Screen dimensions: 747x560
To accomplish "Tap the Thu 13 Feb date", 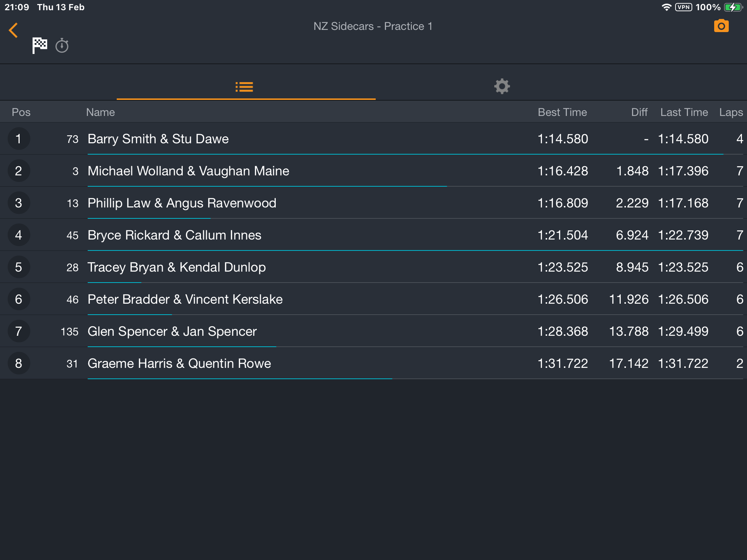I will click(61, 7).
